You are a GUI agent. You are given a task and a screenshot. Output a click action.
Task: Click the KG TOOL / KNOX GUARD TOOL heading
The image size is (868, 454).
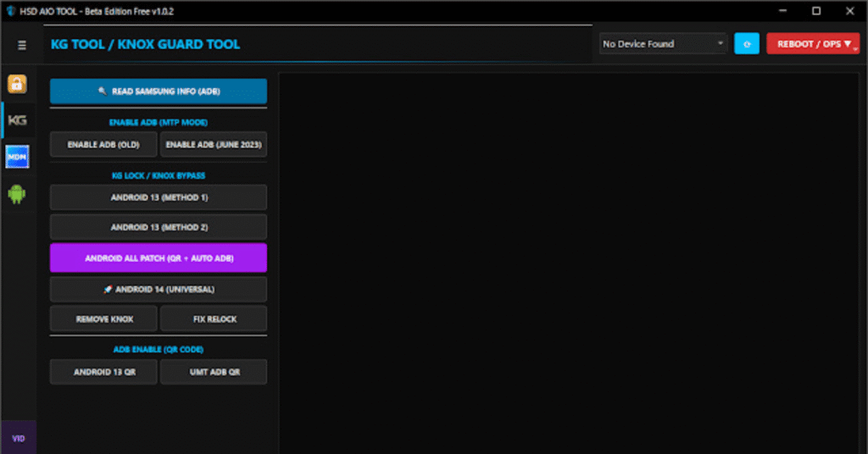[145, 44]
